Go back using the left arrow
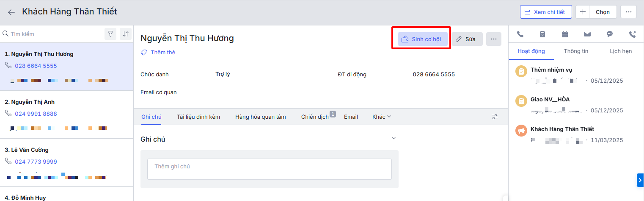The image size is (644, 201). pyautogui.click(x=11, y=12)
